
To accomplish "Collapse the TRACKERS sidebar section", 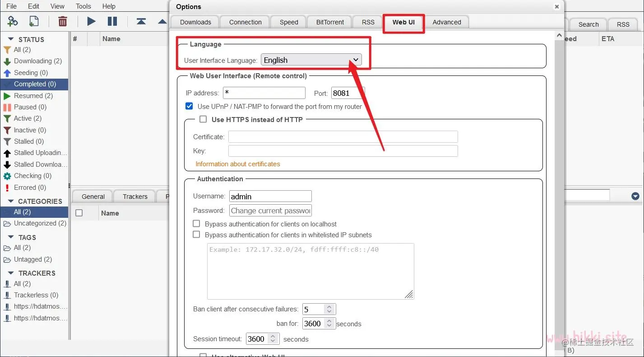I will pyautogui.click(x=11, y=273).
